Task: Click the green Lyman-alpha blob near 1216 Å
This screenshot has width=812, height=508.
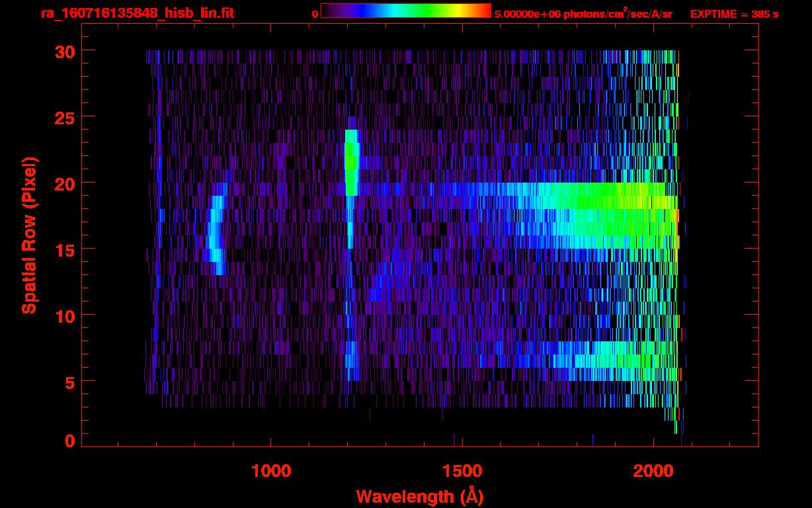Action: click(x=351, y=162)
